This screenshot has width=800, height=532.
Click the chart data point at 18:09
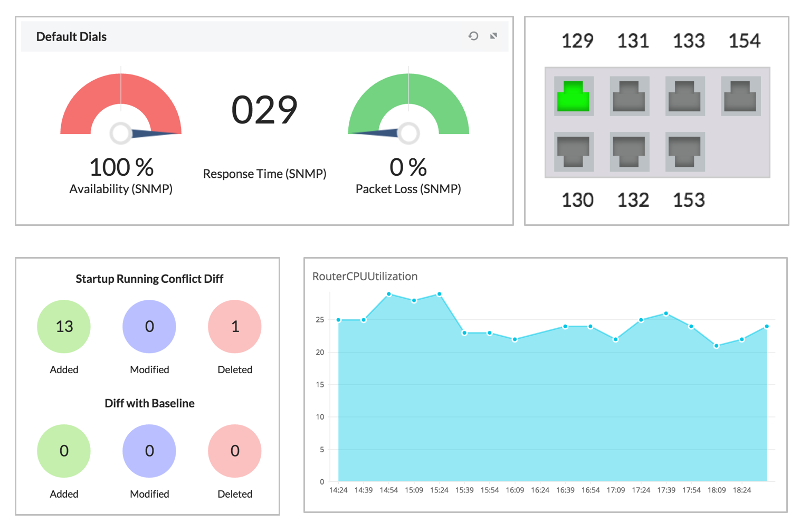[716, 346]
